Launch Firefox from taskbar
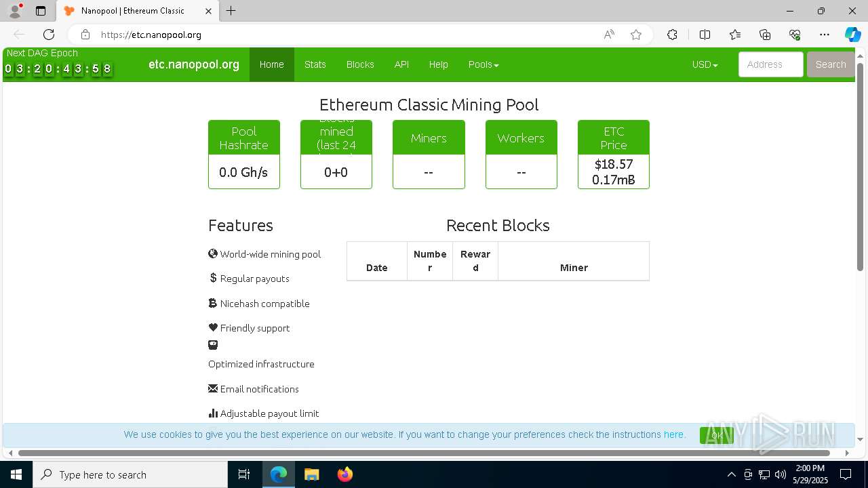Viewport: 868px width, 488px height. pyautogui.click(x=345, y=474)
